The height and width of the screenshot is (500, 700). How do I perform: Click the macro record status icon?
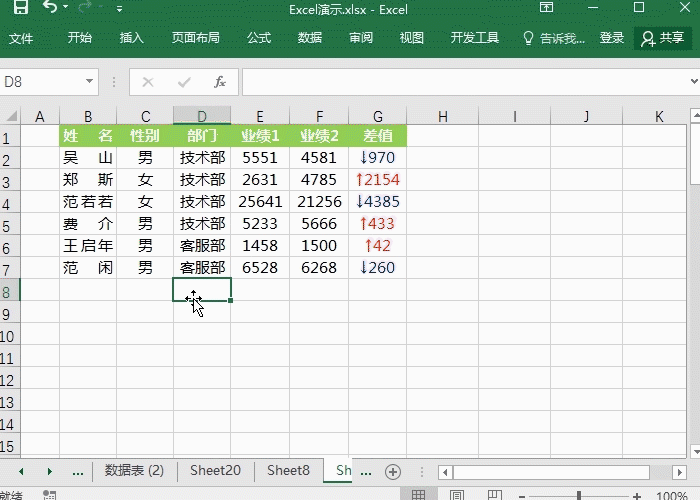tap(49, 495)
